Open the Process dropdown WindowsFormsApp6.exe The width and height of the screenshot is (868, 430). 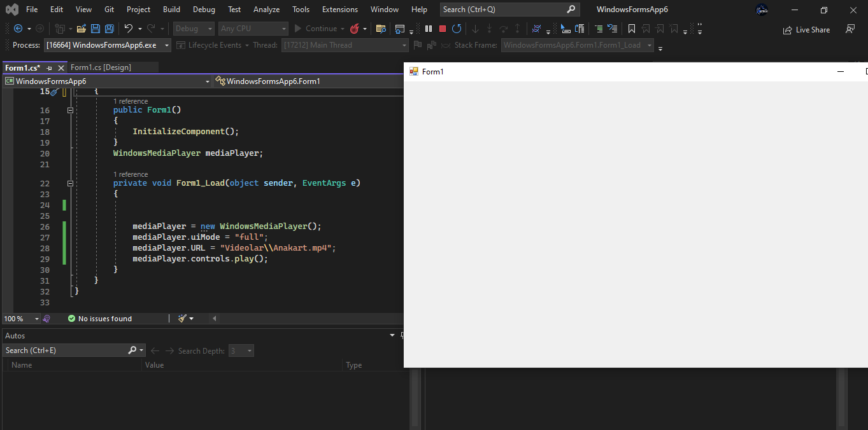coord(108,45)
